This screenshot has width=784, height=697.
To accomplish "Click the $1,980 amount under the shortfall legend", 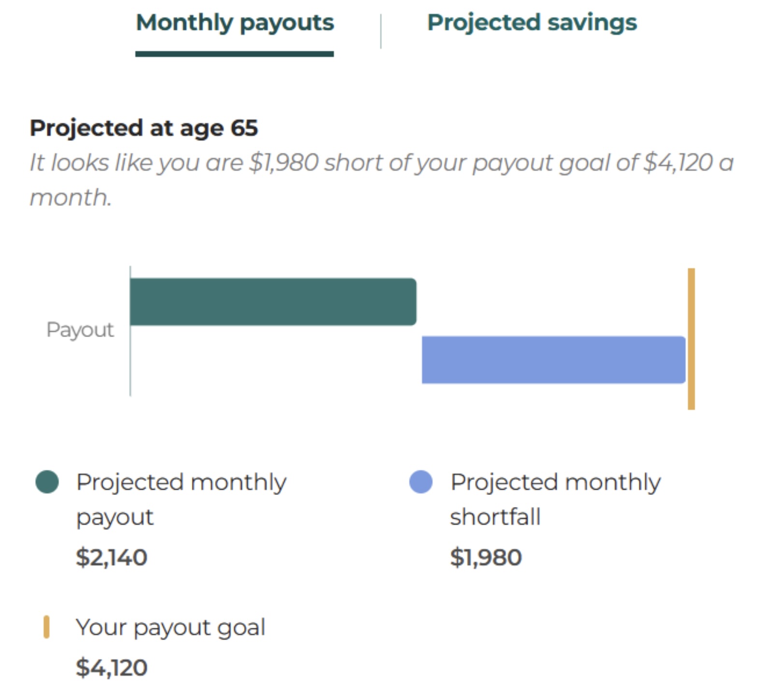I will [486, 557].
